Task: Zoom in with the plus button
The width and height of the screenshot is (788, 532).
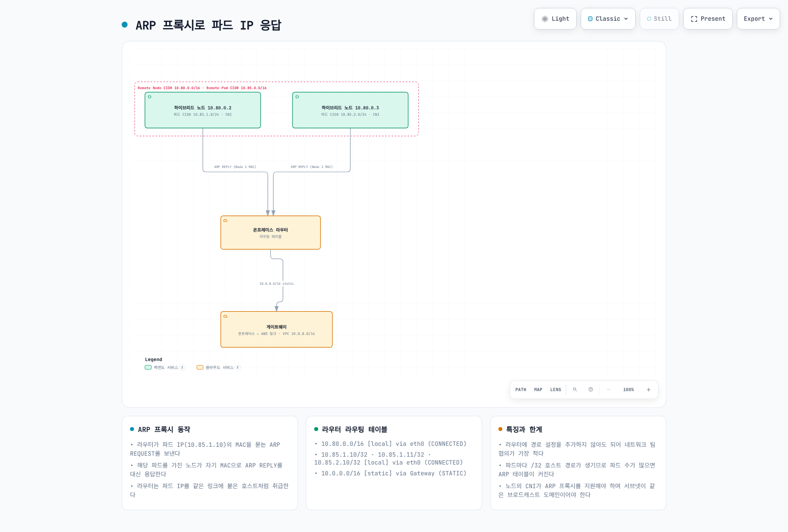Action: pos(649,390)
